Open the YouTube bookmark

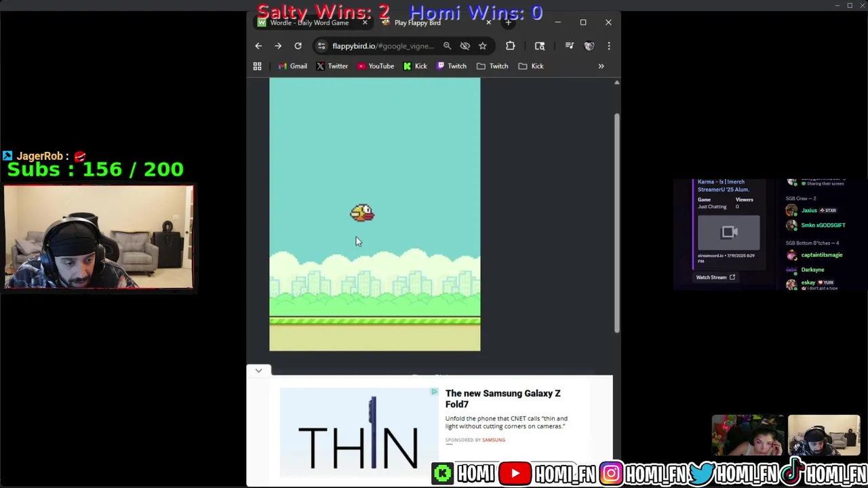pyautogui.click(x=376, y=66)
